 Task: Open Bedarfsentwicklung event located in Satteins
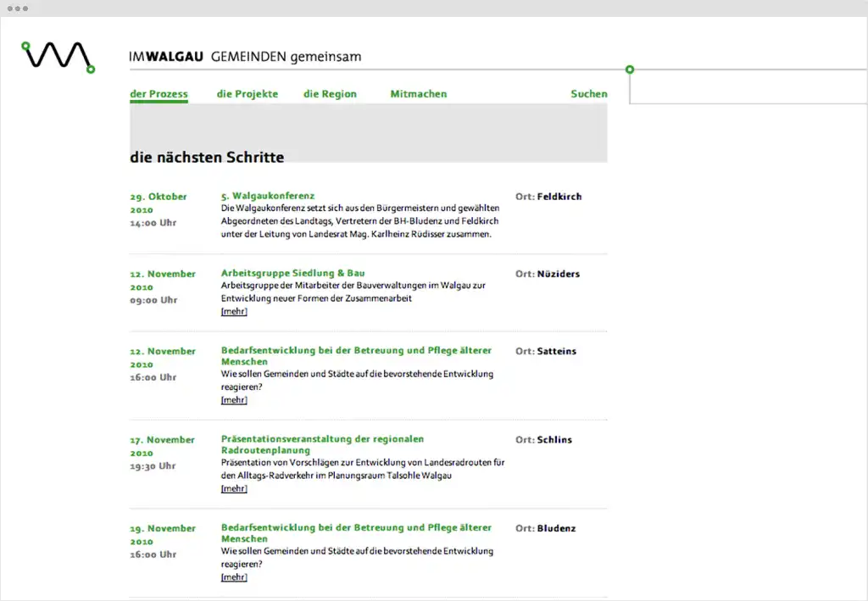click(356, 355)
